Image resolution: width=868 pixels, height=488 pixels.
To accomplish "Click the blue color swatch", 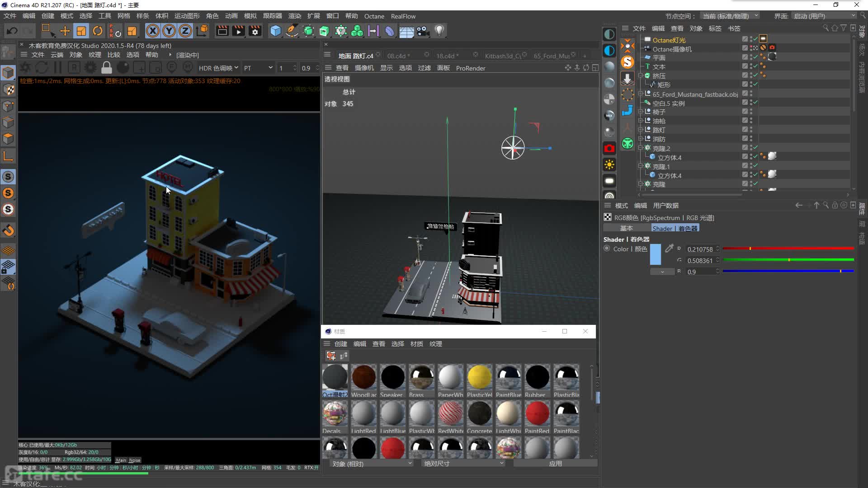I will pos(655,254).
